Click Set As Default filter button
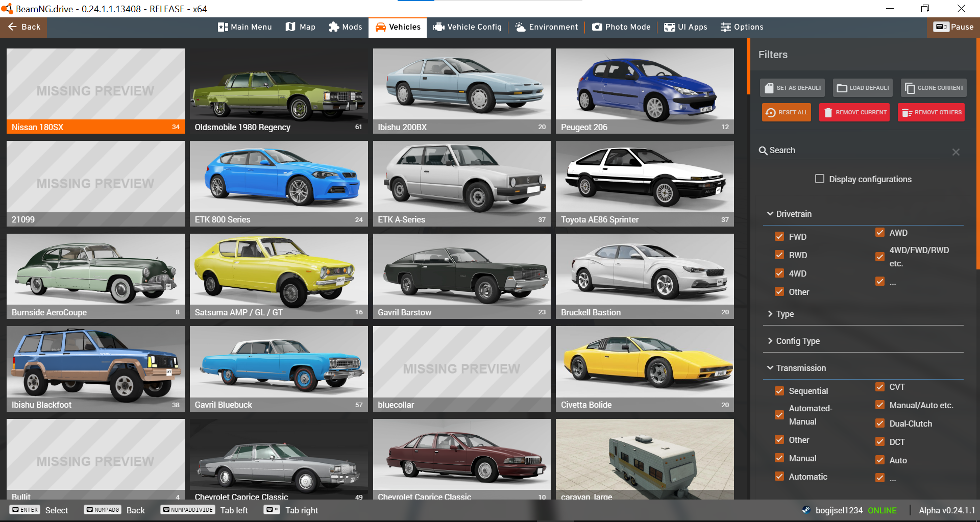Image resolution: width=980 pixels, height=522 pixels. tap(793, 88)
